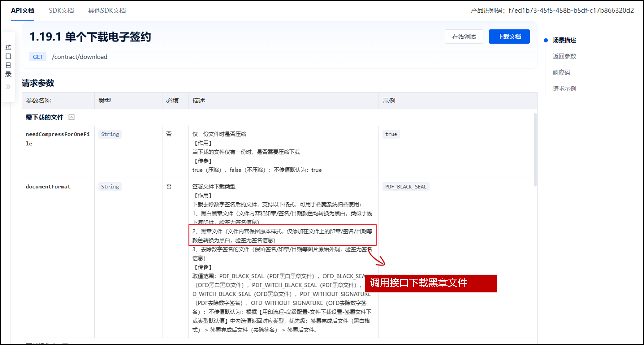Click the blue 下载文档 button
The height and width of the screenshot is (345, 644).
click(x=509, y=37)
